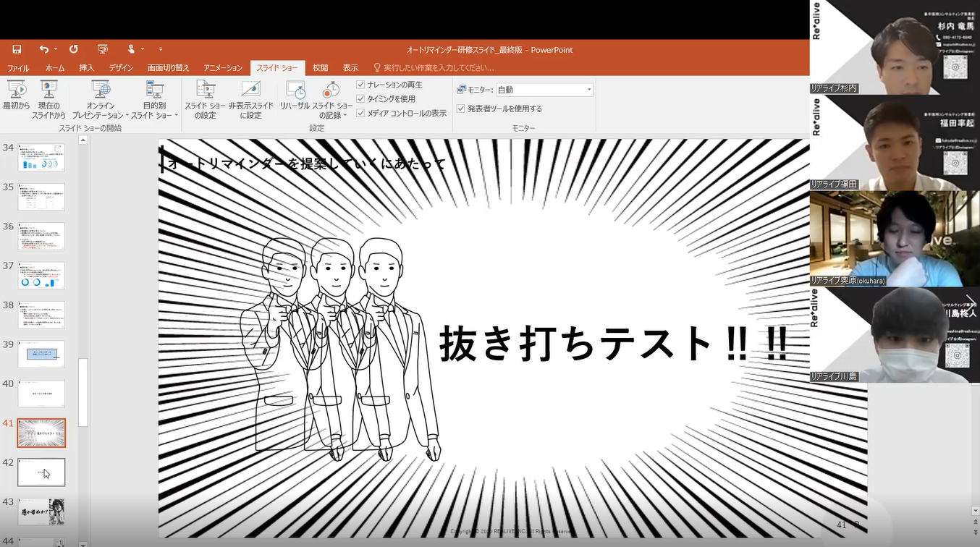The width and height of the screenshot is (980, 547).
Task: Uncheck 発表者ツールを使用する checkbox
Action: pos(460,109)
